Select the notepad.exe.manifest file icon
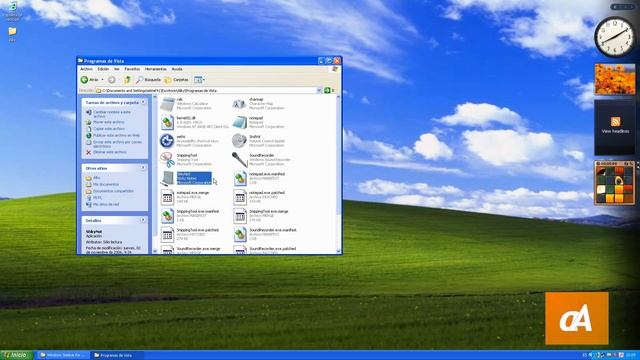 point(240,178)
